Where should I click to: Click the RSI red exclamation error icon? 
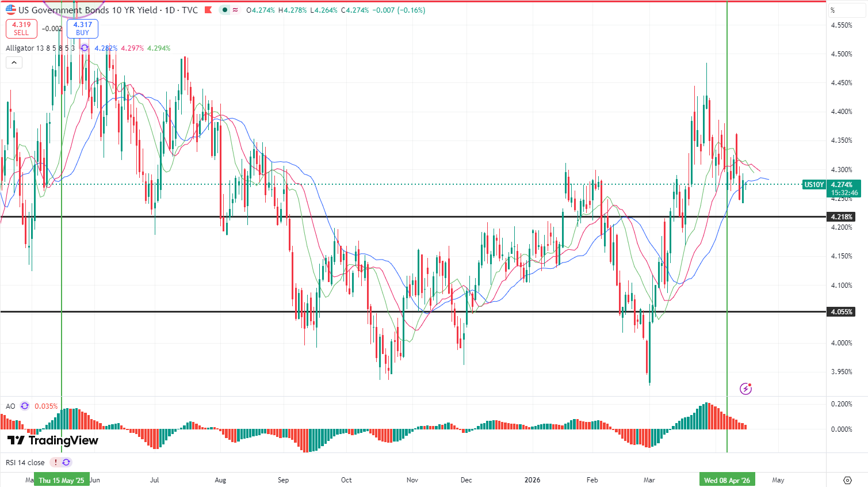tap(55, 462)
